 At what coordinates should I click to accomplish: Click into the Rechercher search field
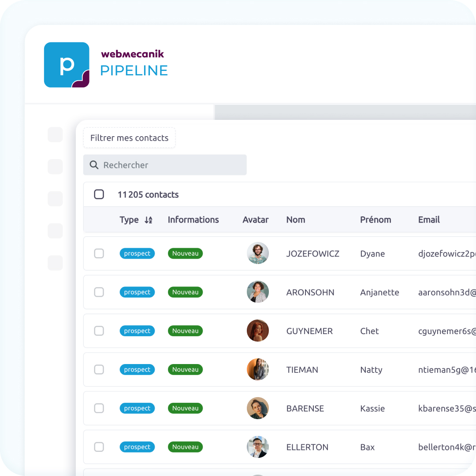(172, 165)
